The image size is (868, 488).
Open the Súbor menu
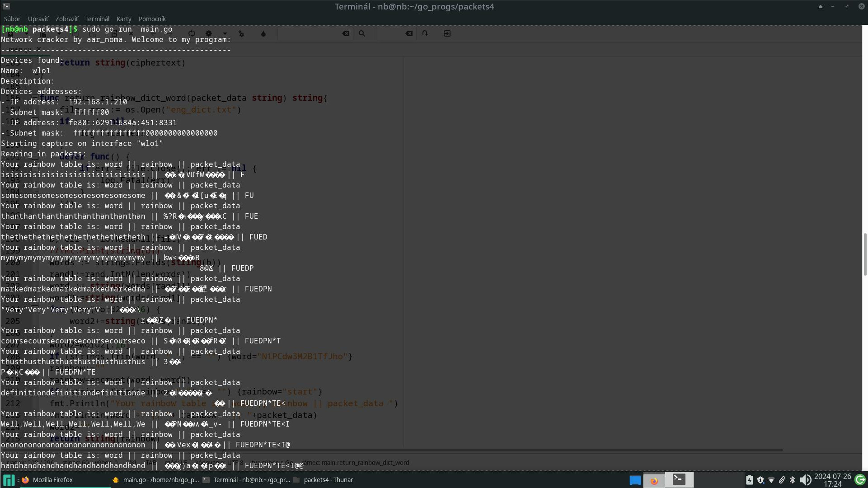[x=12, y=19]
